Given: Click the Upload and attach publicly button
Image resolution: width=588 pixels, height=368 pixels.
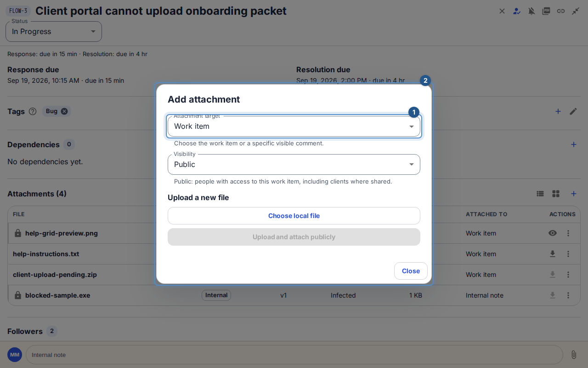Looking at the screenshot, I should pyautogui.click(x=294, y=237).
